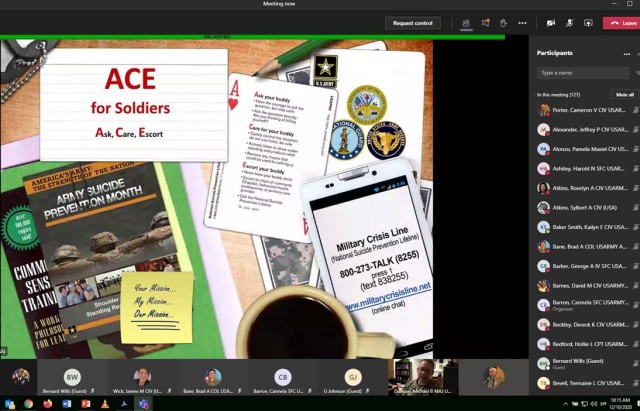Open the Show participants icon
The height and width of the screenshot is (411, 640).
click(466, 23)
